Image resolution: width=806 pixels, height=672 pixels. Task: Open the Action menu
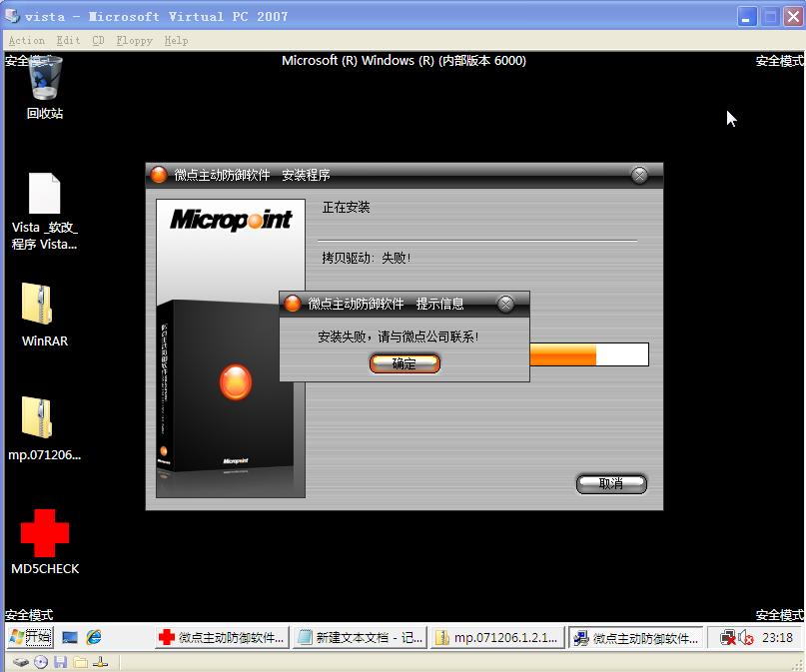click(27, 41)
